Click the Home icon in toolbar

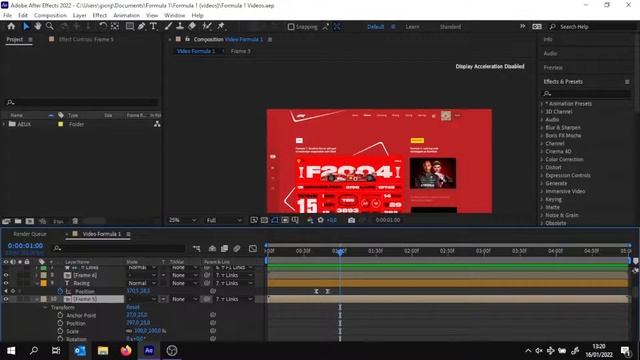[x=11, y=26]
